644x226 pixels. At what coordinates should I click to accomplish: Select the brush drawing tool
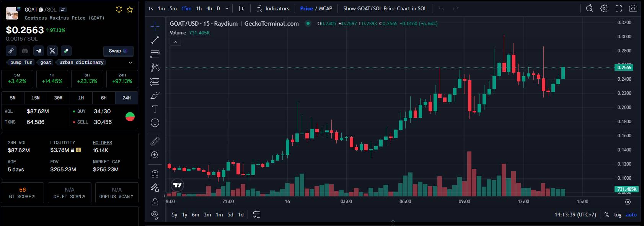point(155,95)
